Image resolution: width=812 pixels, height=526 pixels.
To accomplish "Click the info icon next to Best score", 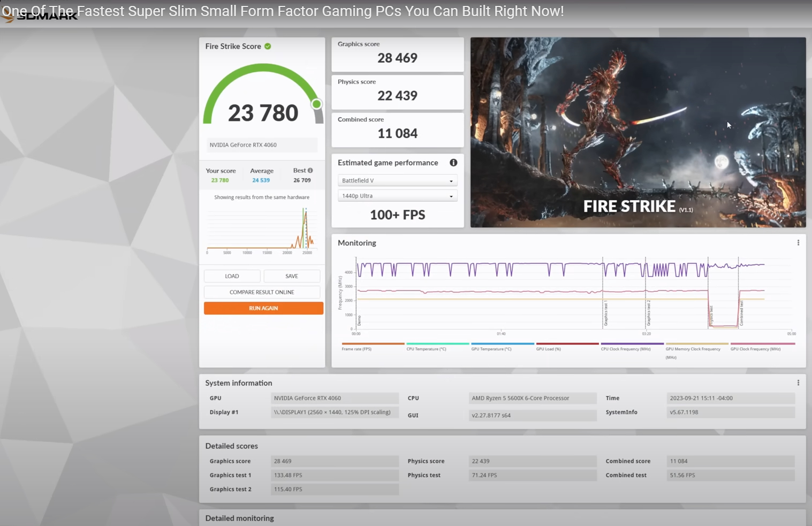I will tap(310, 171).
